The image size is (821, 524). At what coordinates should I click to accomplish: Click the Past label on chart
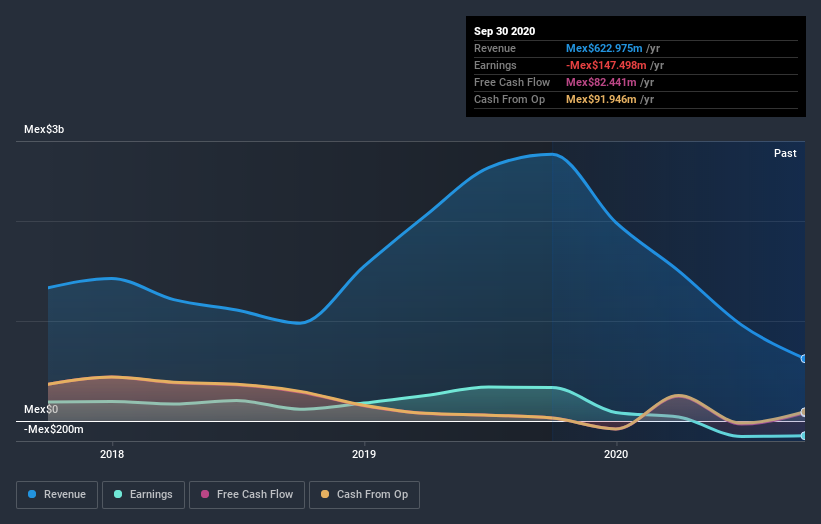(785, 153)
